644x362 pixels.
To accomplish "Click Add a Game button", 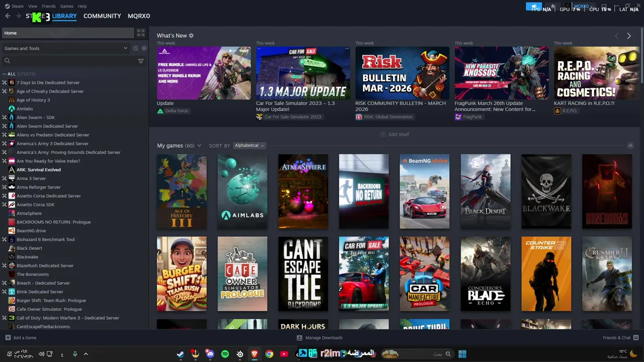I will click(21, 338).
